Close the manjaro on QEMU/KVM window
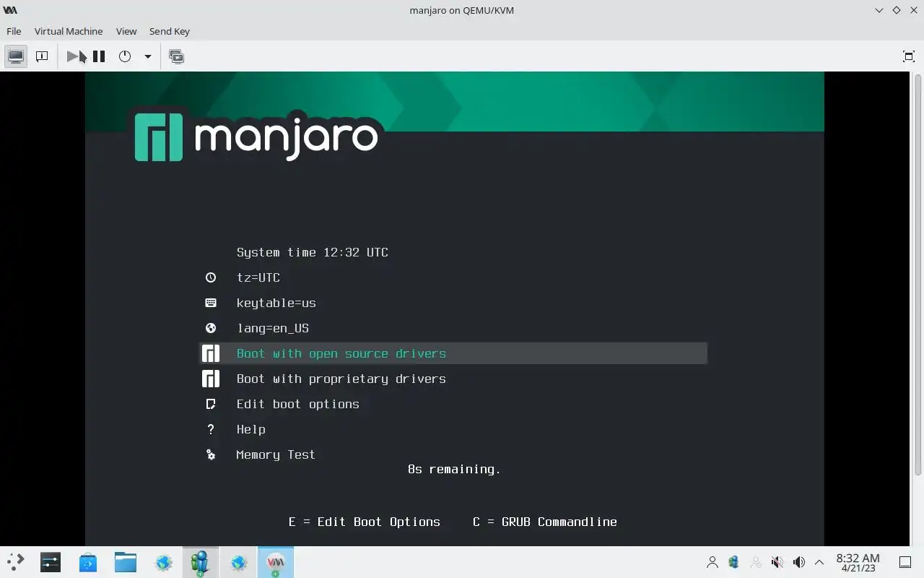This screenshot has width=924, height=578. click(913, 10)
